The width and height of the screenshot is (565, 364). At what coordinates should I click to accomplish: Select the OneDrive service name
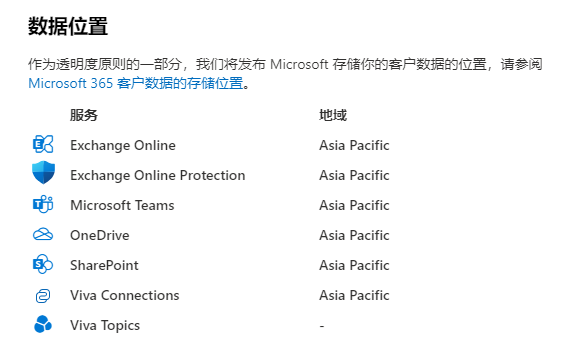pos(100,235)
